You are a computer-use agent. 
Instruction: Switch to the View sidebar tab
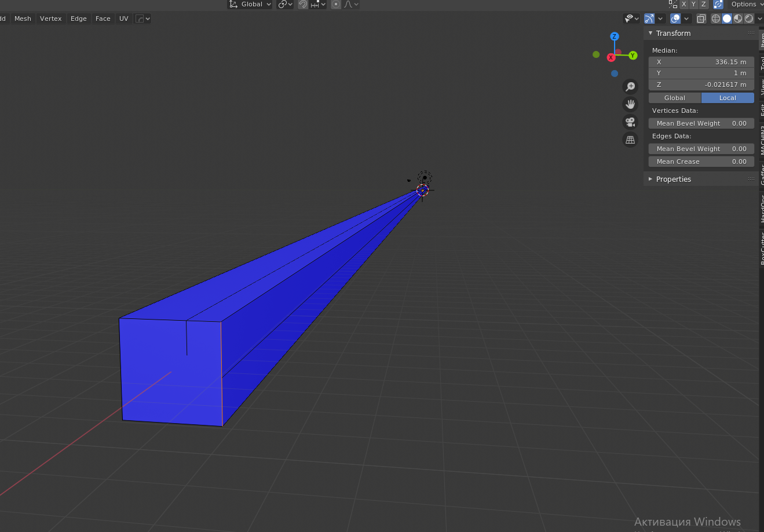coord(762,87)
